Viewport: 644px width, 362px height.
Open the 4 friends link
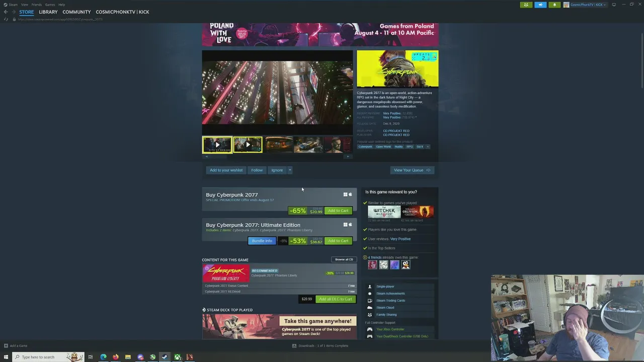click(x=374, y=257)
